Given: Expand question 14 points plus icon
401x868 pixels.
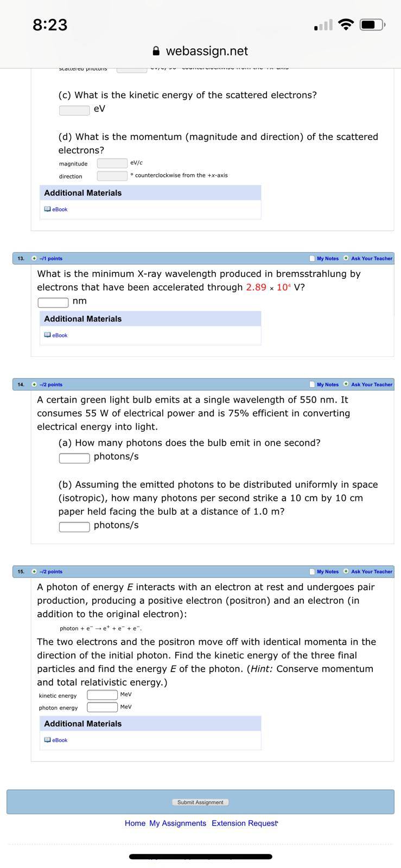Looking at the screenshot, I should pyautogui.click(x=35, y=385).
